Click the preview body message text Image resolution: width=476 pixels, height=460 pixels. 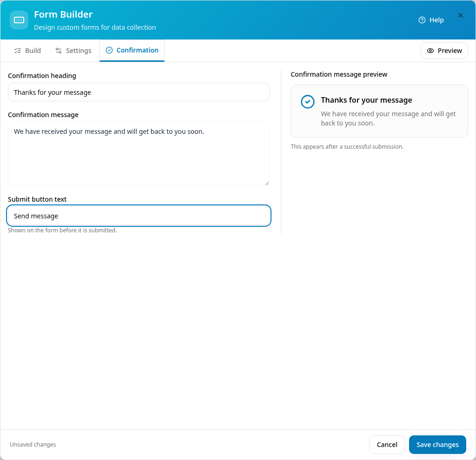pyautogui.click(x=388, y=118)
